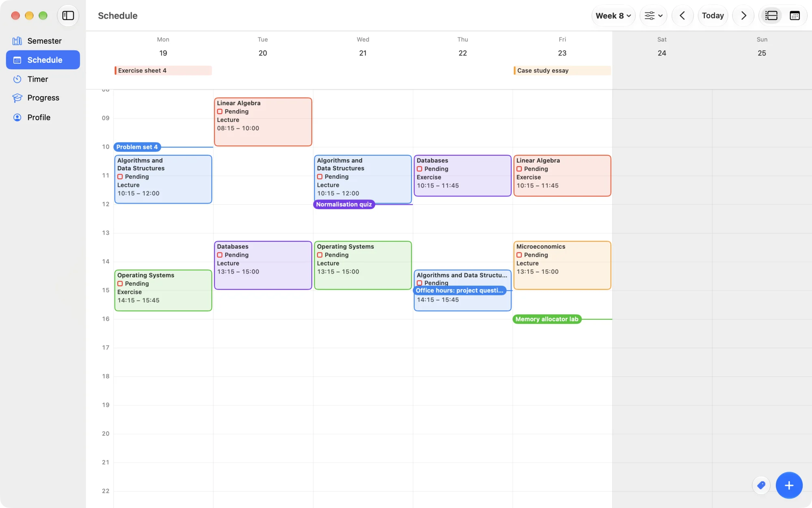Open the Semester section
This screenshot has width=812, height=508.
(43, 41)
